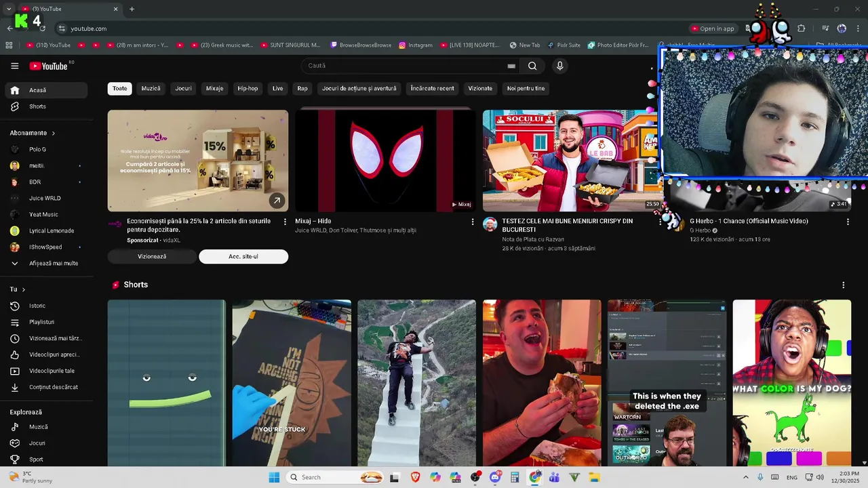Select the Rap filter chip
This screenshot has width=868, height=488.
click(x=302, y=88)
